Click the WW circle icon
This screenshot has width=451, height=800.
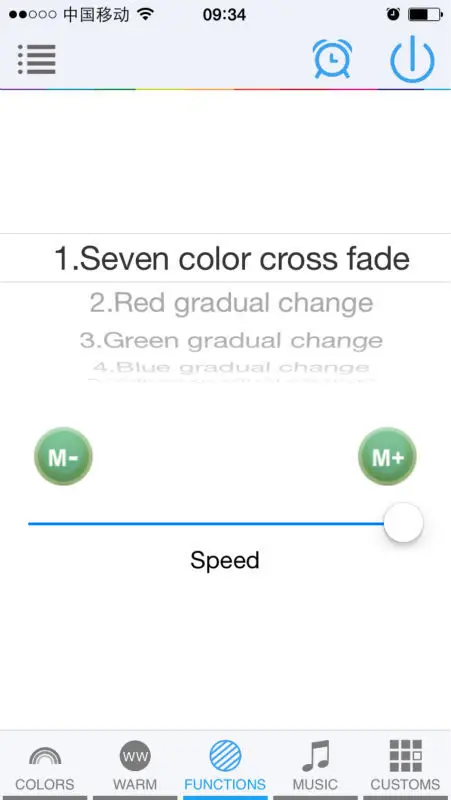pos(135,756)
